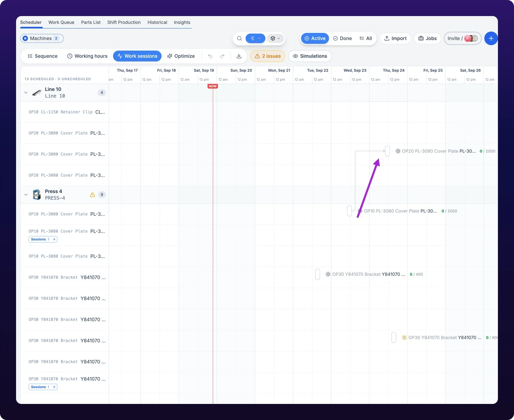Click the undo arrow icon
Viewport: 514px width, 420px height.
(x=210, y=56)
